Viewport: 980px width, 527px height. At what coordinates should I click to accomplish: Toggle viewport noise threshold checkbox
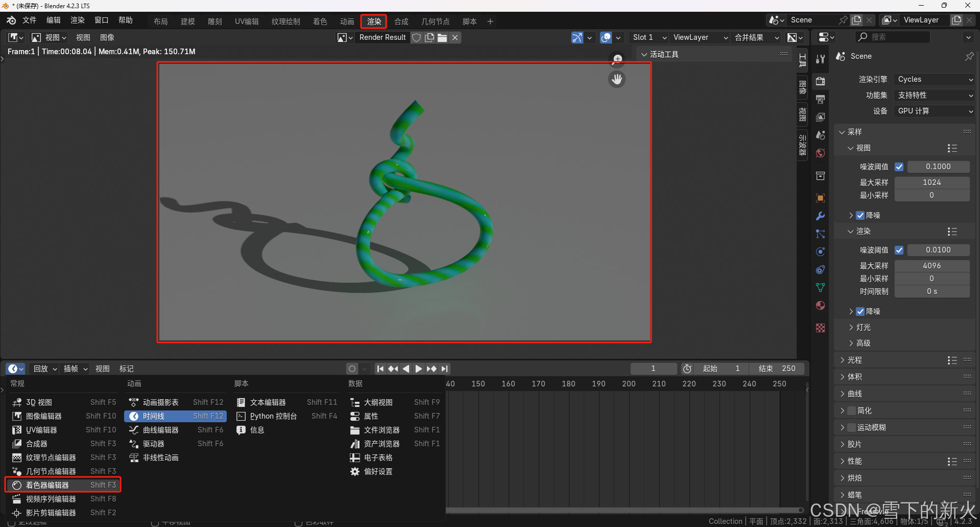(x=899, y=167)
